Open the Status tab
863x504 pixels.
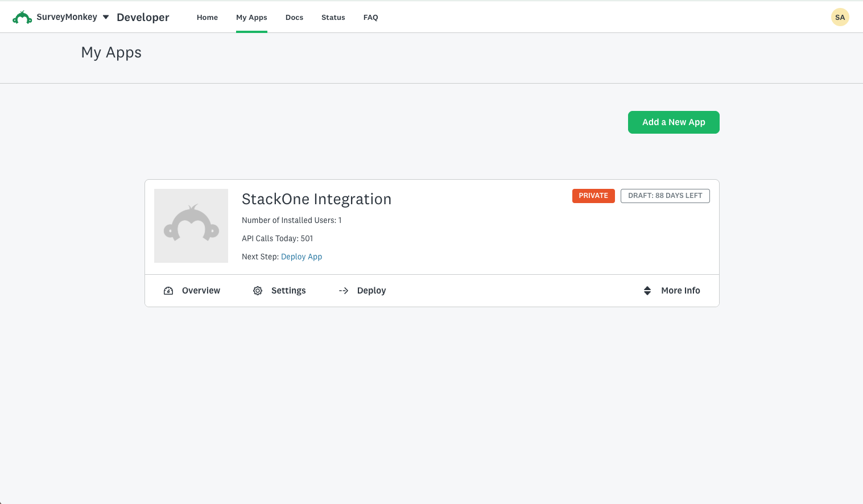[333, 18]
